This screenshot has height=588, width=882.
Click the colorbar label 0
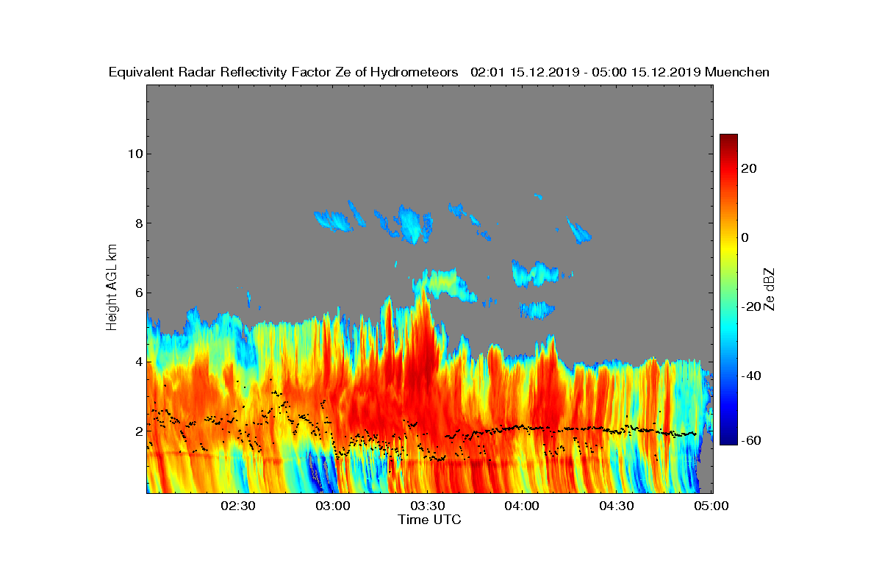(745, 237)
